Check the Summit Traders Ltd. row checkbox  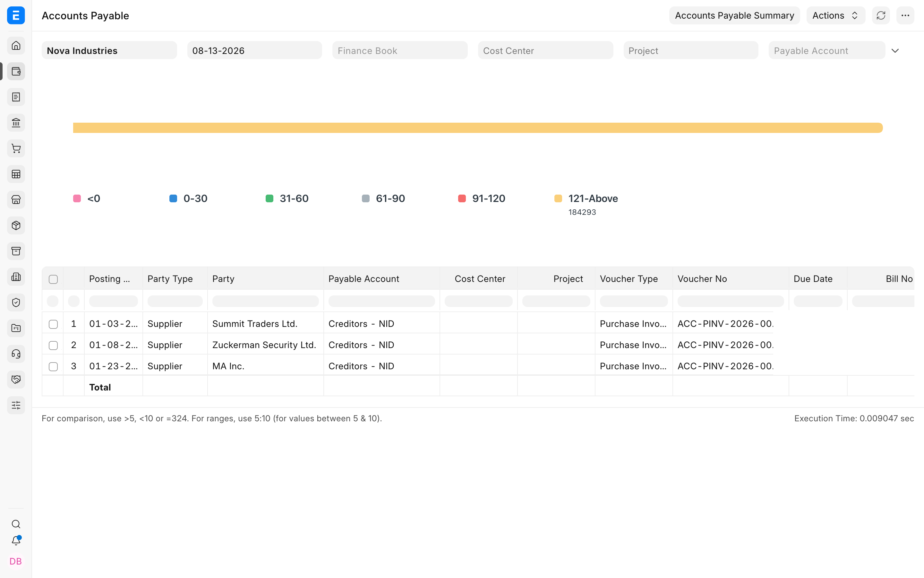point(53,324)
